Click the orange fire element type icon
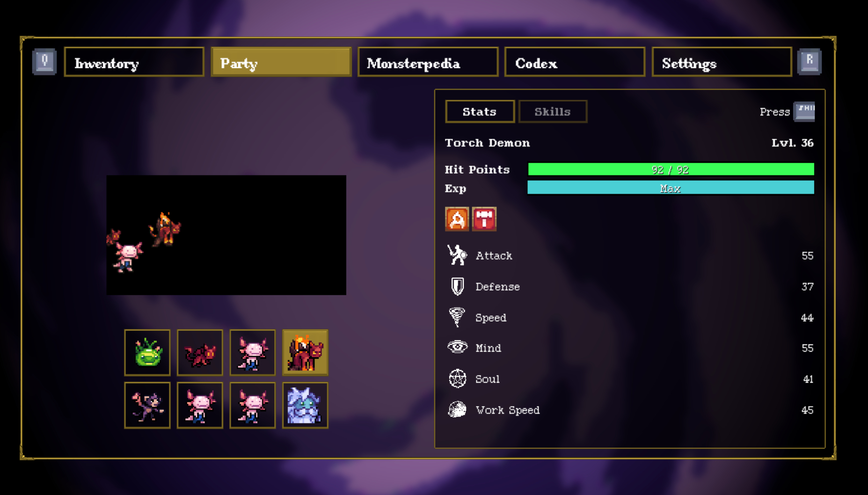This screenshot has width=868, height=495. (x=457, y=219)
